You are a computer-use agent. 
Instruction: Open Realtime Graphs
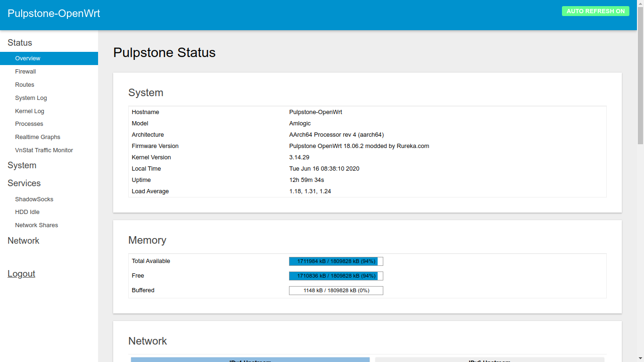tap(38, 137)
